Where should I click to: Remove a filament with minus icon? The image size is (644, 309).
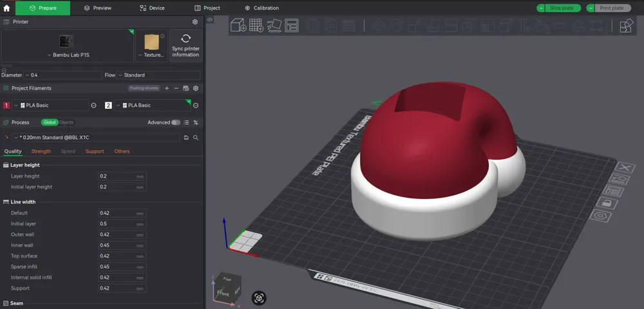tap(176, 88)
